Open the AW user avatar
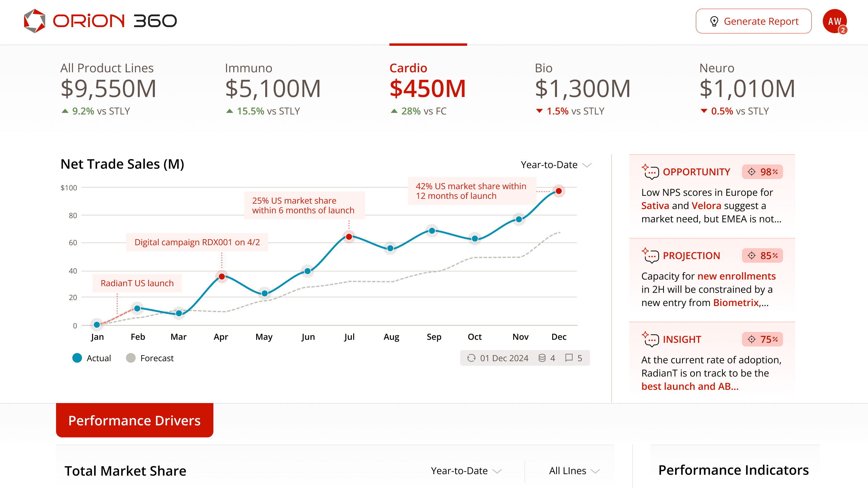This screenshot has height=488, width=868. pos(834,21)
